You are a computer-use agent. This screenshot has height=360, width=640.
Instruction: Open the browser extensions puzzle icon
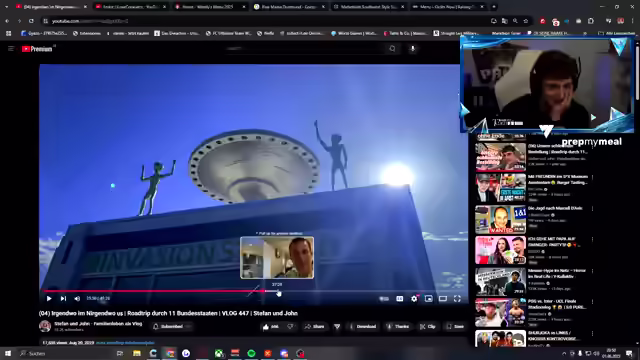pyautogui.click(x=591, y=21)
